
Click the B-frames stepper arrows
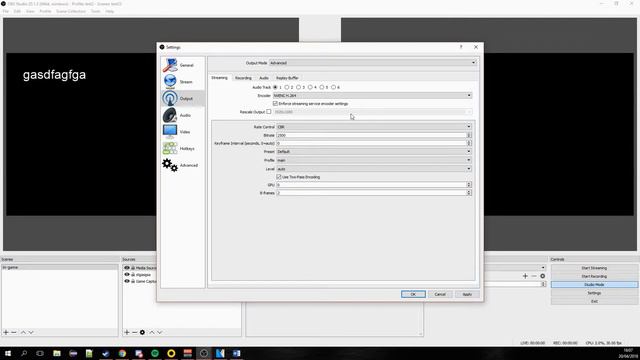469,193
